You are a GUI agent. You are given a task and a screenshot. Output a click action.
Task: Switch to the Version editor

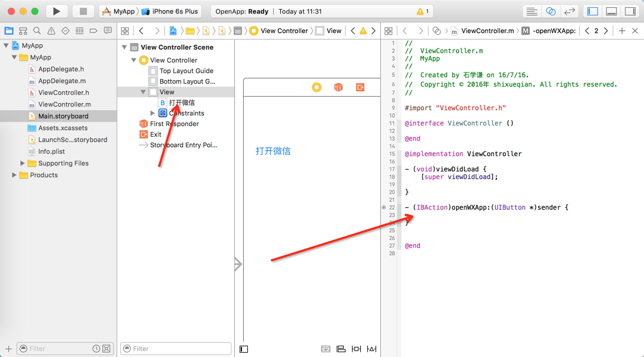570,12
